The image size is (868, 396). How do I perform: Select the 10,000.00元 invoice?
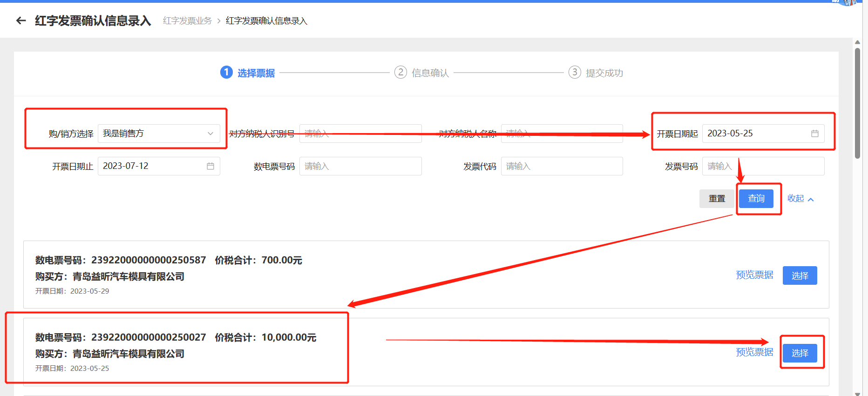tap(800, 353)
